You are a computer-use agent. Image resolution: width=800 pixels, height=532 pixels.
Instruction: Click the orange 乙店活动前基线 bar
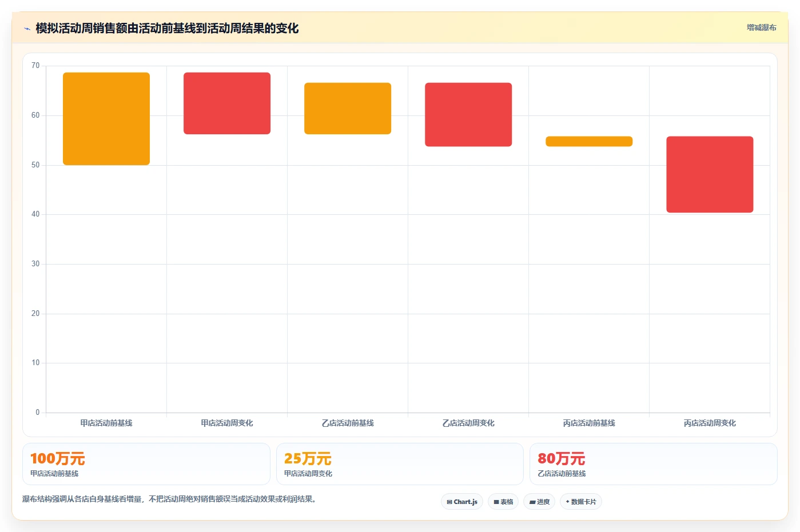coord(348,109)
